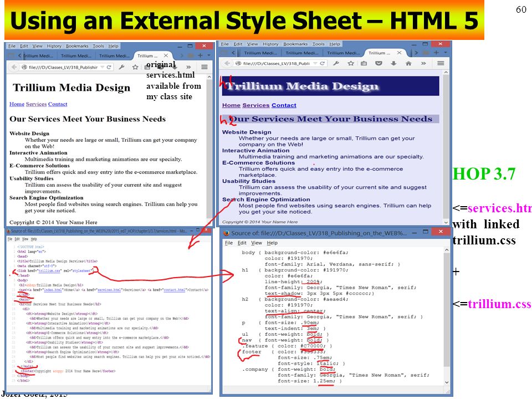Image resolution: width=532 pixels, height=399 pixels.
Task: Open hamburger menu in right browser window
Action: click(441, 63)
